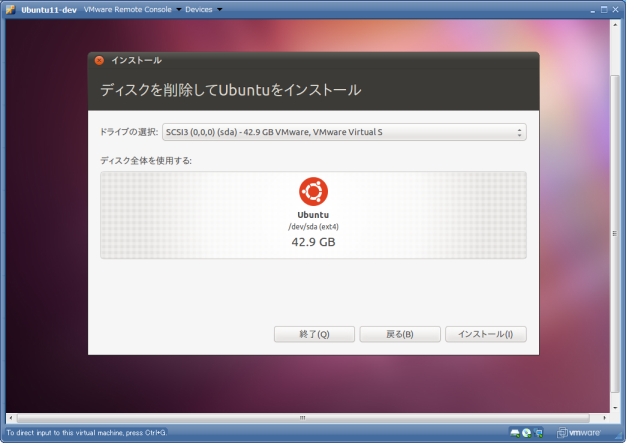Click the VMware Remote Console title bar icon
Image resolution: width=626 pixels, height=443 pixels.
(10, 10)
